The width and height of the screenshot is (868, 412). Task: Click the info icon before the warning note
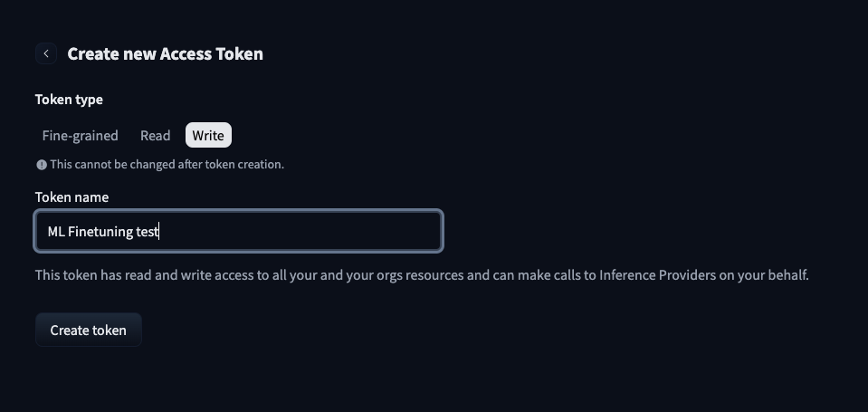click(41, 165)
